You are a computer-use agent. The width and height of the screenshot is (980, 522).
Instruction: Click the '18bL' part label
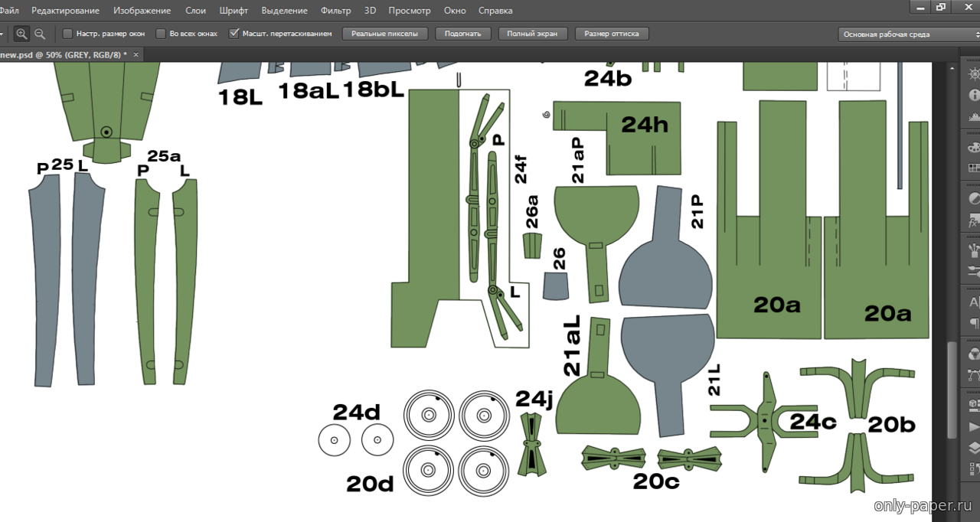(x=374, y=90)
